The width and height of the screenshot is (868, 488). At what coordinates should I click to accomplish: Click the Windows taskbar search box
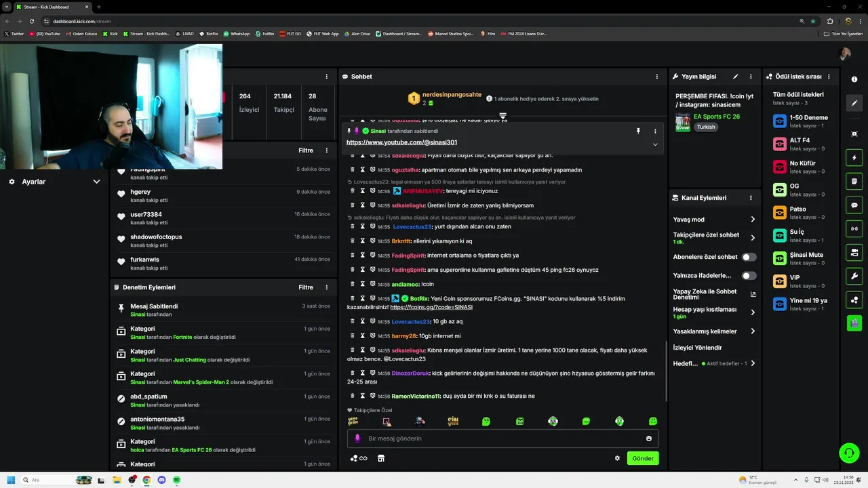pos(56,480)
